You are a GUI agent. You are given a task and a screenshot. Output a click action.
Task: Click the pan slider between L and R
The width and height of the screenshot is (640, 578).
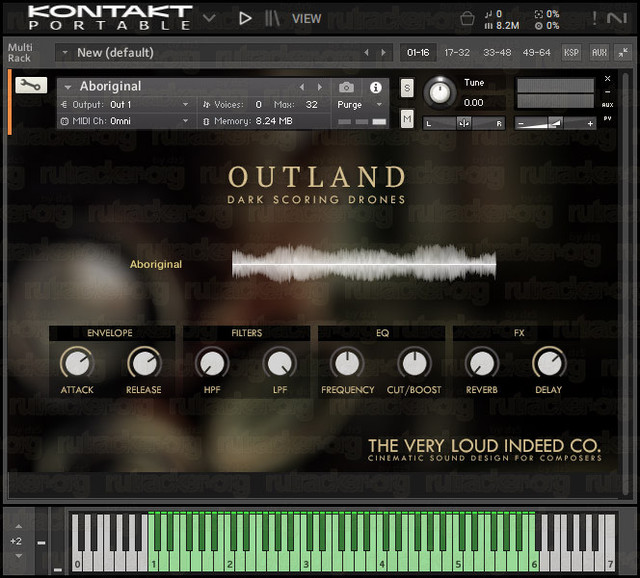pos(464,123)
